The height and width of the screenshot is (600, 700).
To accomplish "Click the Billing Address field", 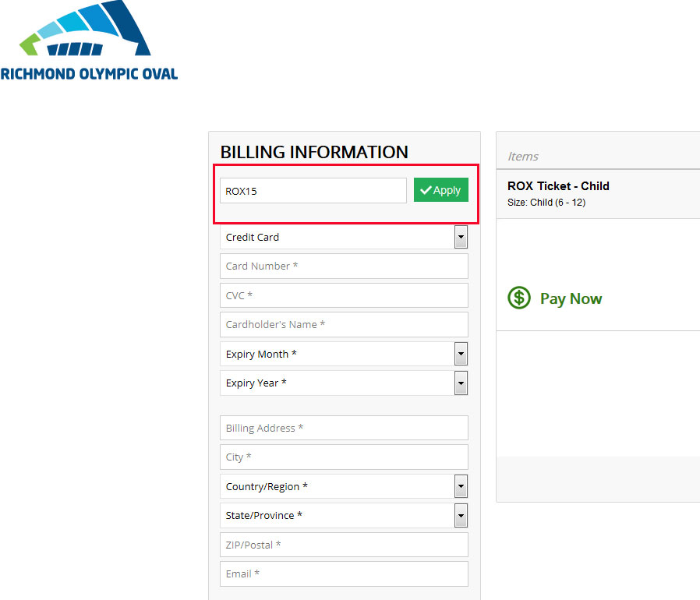I will pyautogui.click(x=344, y=428).
